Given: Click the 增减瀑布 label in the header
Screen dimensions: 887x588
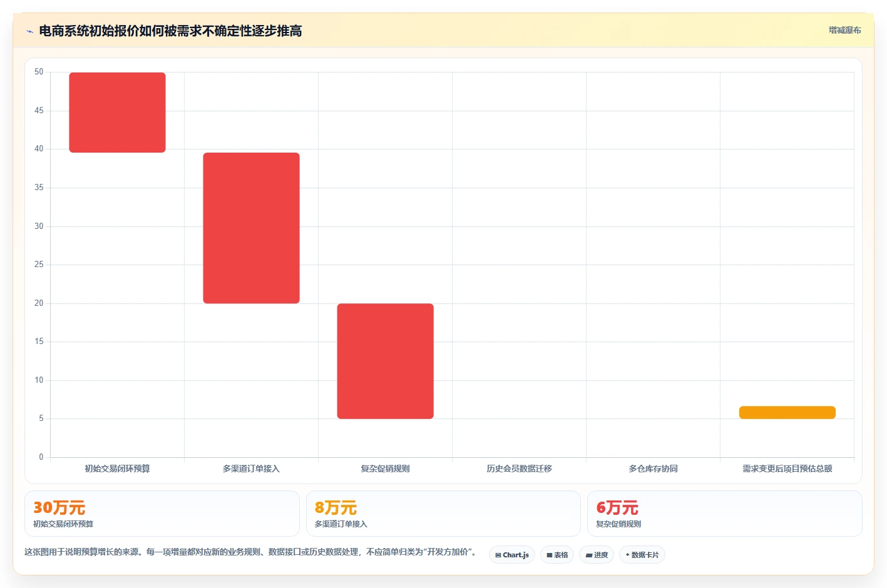Looking at the screenshot, I should (x=845, y=30).
